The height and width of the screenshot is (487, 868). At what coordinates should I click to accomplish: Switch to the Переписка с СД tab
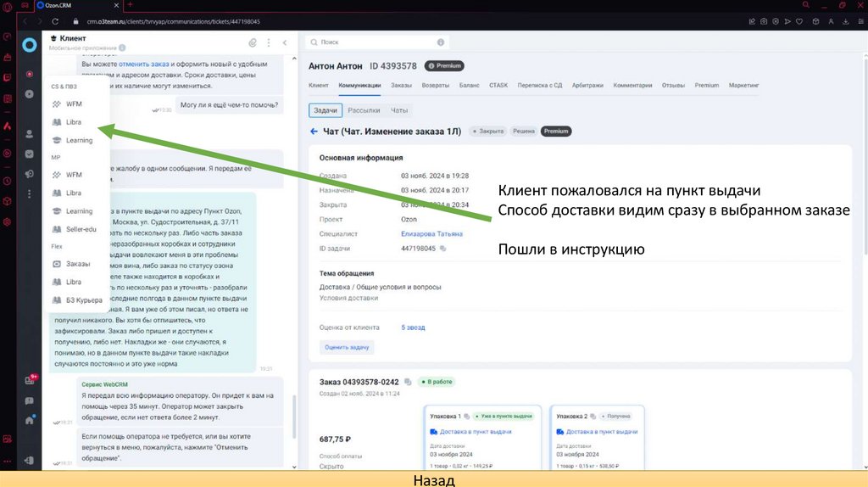tap(540, 86)
